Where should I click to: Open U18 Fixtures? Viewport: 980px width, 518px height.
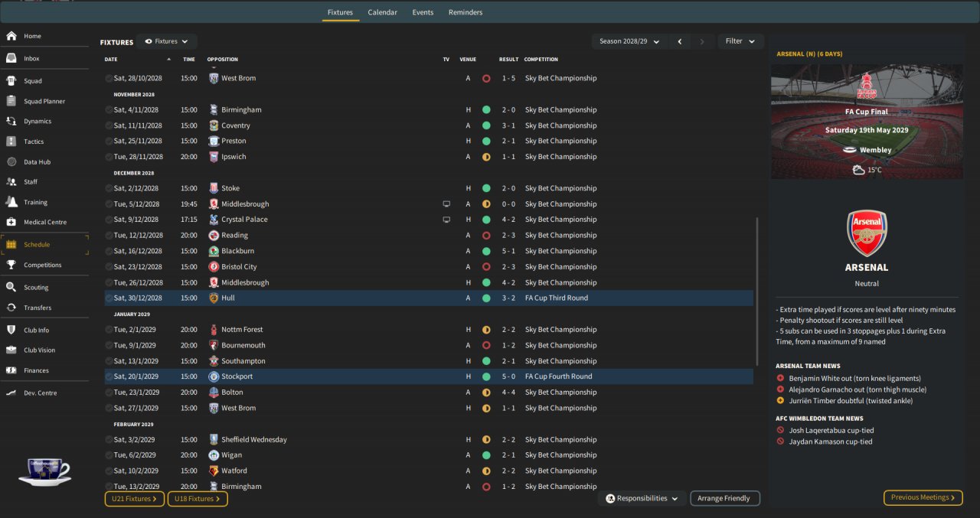click(x=198, y=499)
